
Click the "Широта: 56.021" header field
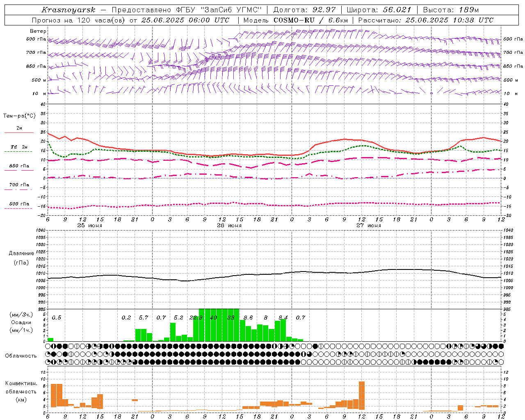pyautogui.click(x=379, y=10)
